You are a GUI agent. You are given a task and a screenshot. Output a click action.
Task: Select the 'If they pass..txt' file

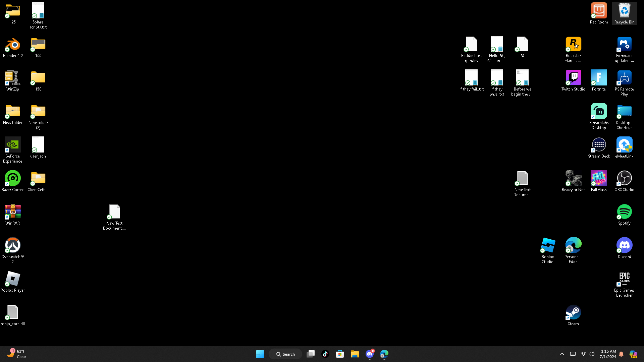[497, 83]
